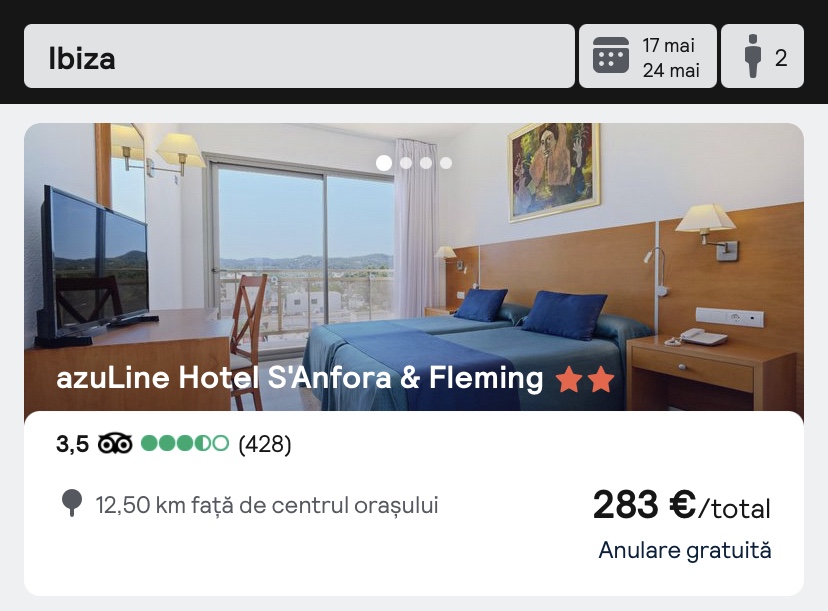Open the azuLine Hotel S'Anfora & Fleming title
828x611 pixels.
pyautogui.click(x=299, y=378)
